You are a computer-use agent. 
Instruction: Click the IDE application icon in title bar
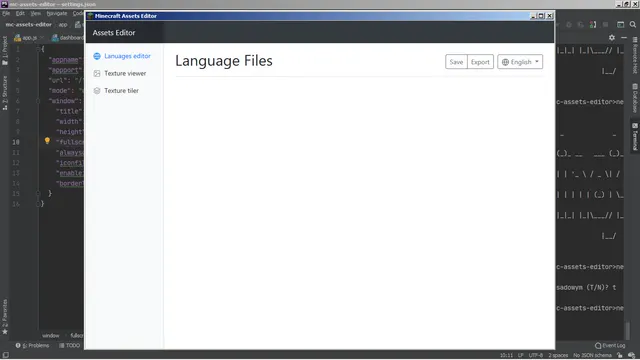(4, 4)
